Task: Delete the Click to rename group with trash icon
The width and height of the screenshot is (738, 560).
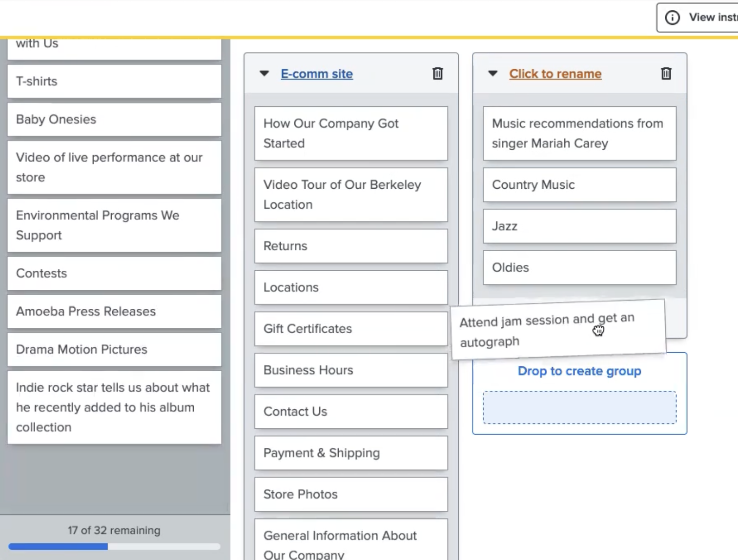Action: point(666,74)
